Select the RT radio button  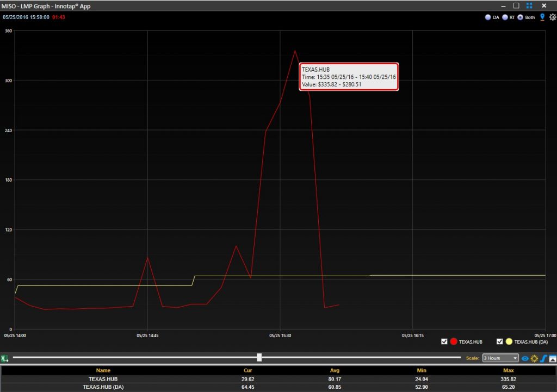505,17
